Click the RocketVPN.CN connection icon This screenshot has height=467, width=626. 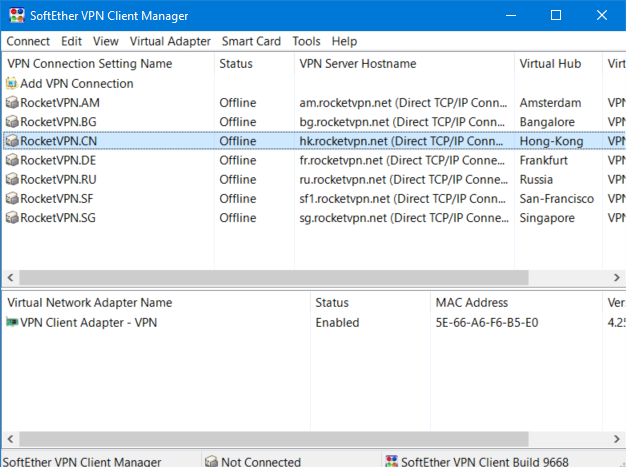tap(12, 141)
